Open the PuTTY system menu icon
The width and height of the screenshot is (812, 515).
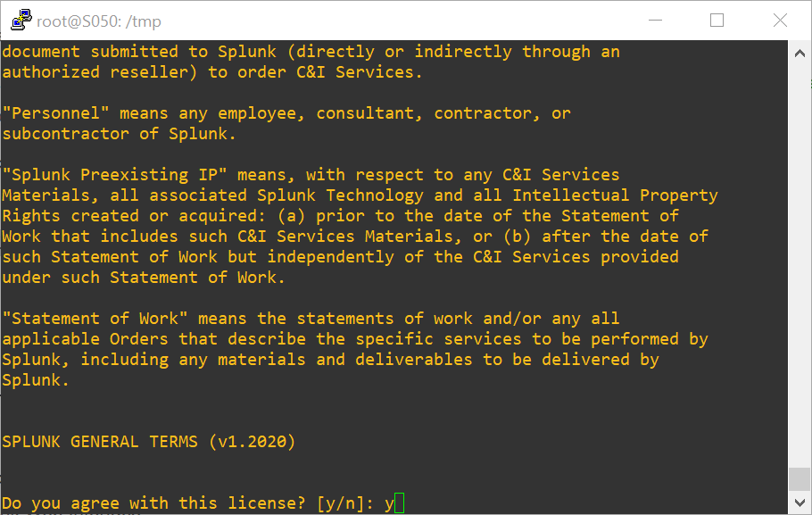click(x=21, y=21)
